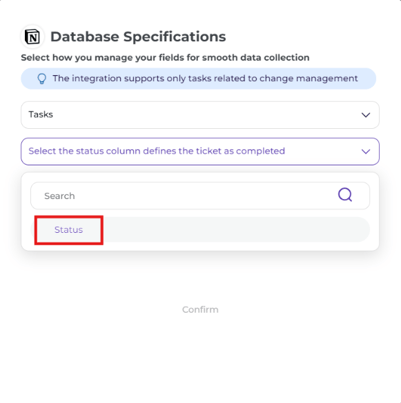Collapse the status column dropdown chevron
The image size is (401, 403).
tap(366, 152)
